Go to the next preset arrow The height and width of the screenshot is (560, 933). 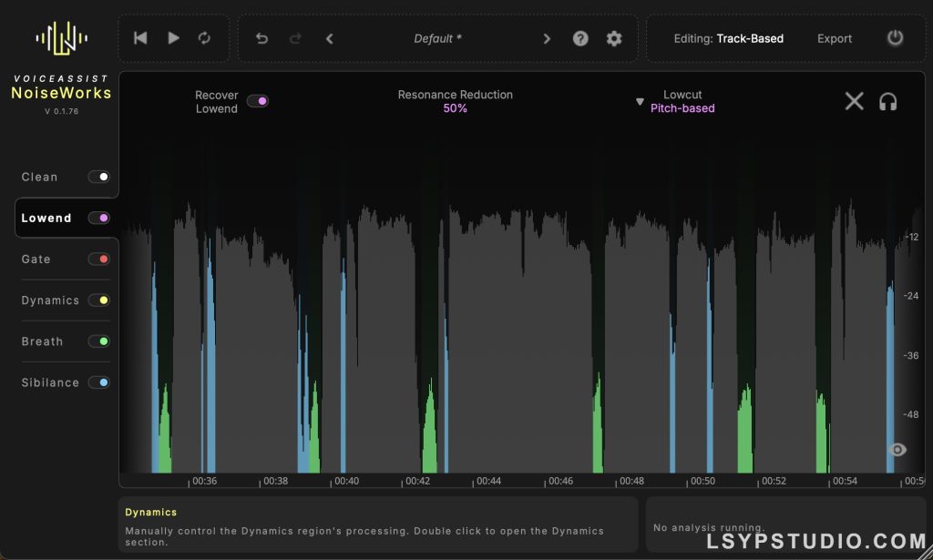click(x=547, y=38)
